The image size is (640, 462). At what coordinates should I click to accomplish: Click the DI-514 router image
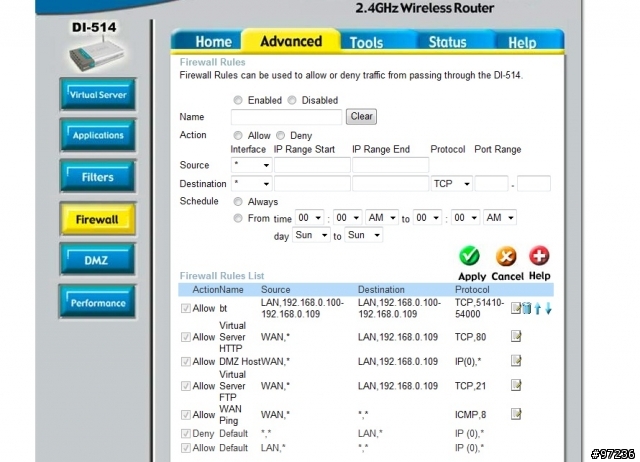tap(96, 56)
